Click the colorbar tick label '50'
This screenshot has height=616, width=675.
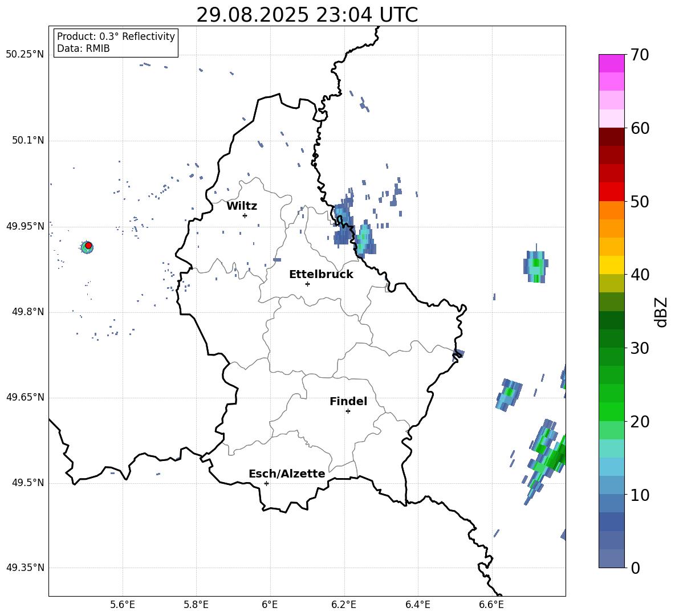pos(640,202)
